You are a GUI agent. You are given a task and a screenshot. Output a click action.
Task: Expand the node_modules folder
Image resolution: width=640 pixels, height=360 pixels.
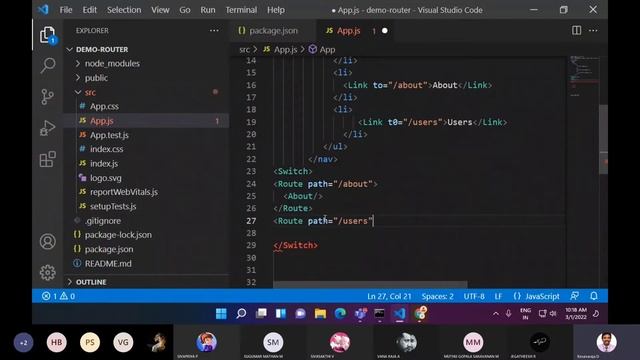pyautogui.click(x=112, y=63)
